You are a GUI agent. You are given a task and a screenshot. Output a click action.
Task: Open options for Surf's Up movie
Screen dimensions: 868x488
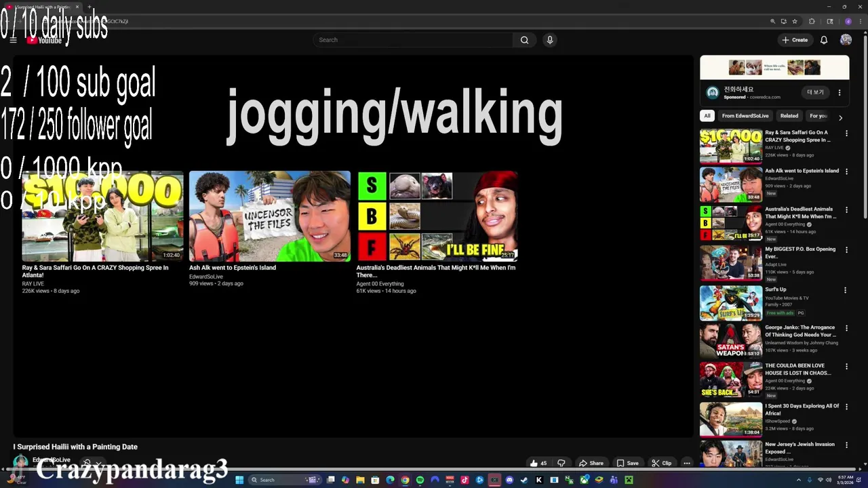click(x=846, y=290)
